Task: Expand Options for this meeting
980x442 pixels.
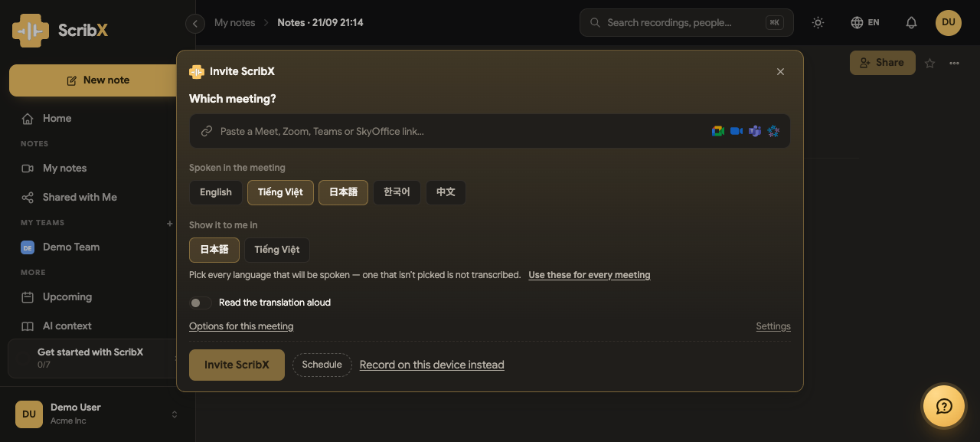Action: pos(241,326)
